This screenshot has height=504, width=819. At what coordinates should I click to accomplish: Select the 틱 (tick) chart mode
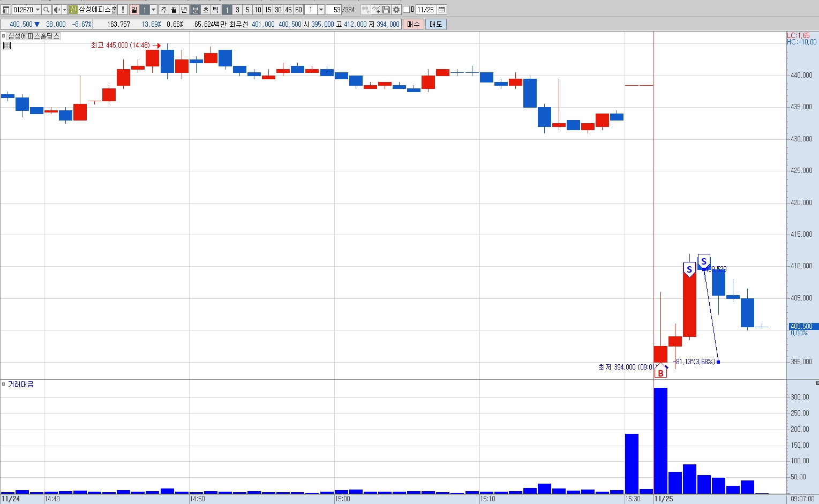pyautogui.click(x=215, y=10)
